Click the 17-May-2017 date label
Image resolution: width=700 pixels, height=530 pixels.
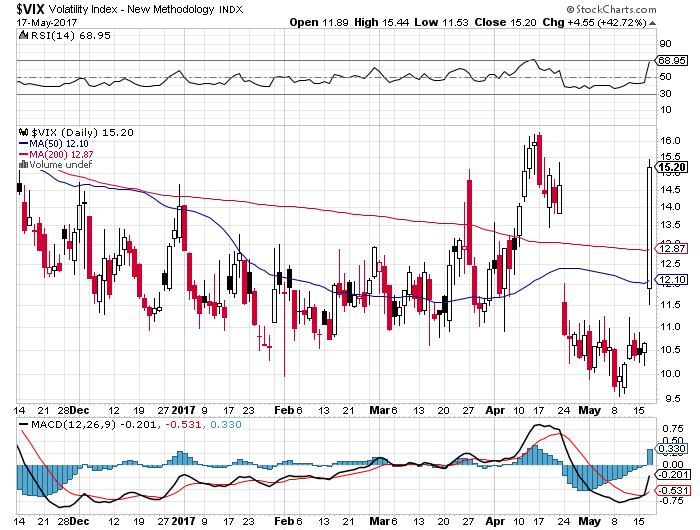(x=47, y=22)
